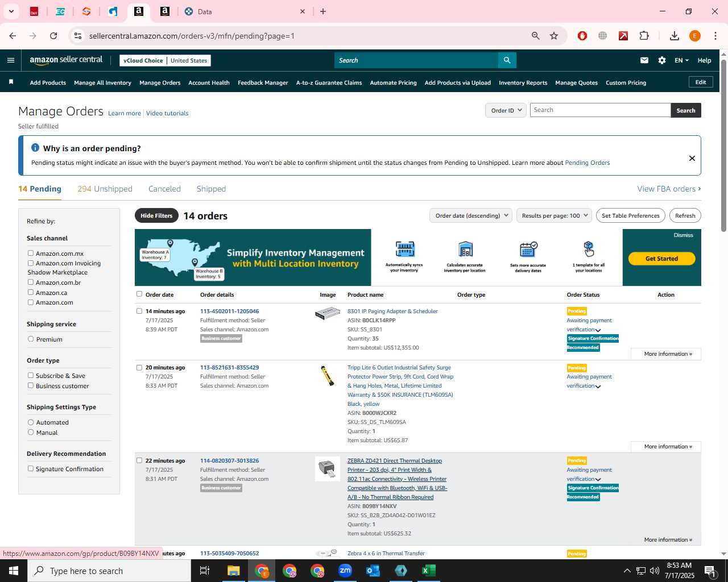Select the Automated shipping settings radio
This screenshot has width=728, height=582.
coord(31,422)
